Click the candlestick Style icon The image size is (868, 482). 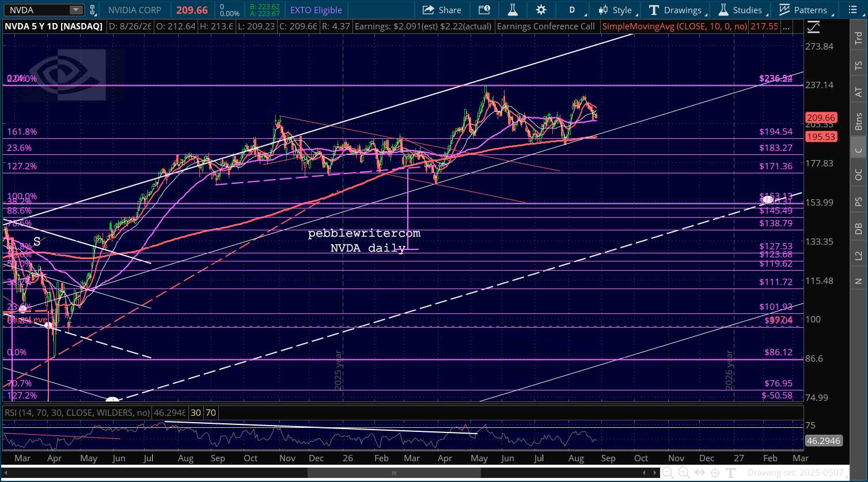(x=603, y=10)
